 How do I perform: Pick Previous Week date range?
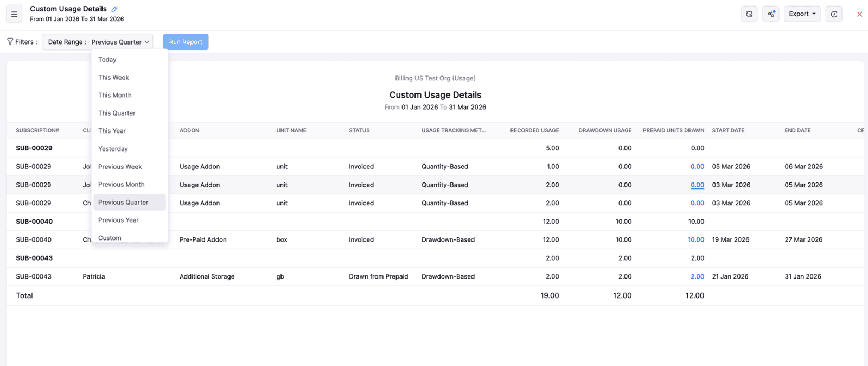[120, 167]
